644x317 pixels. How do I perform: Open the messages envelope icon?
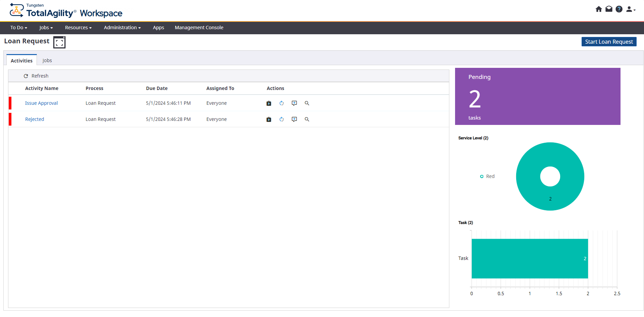click(609, 9)
